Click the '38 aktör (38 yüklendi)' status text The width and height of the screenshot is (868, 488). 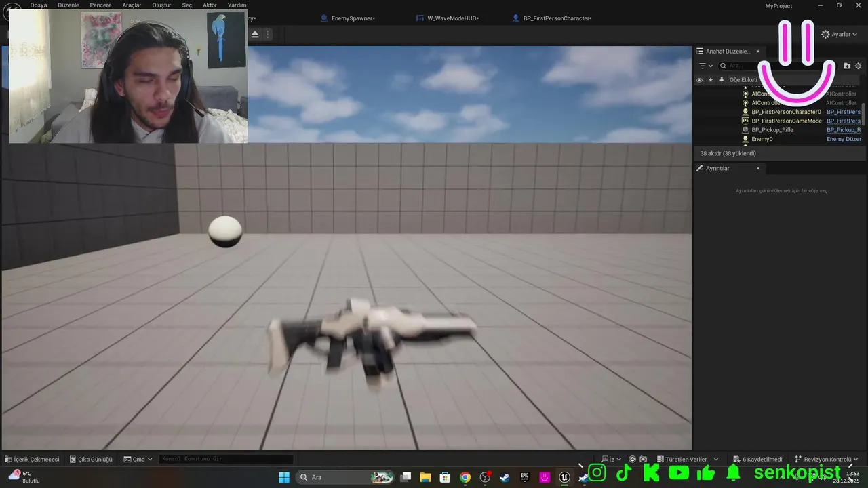click(728, 153)
